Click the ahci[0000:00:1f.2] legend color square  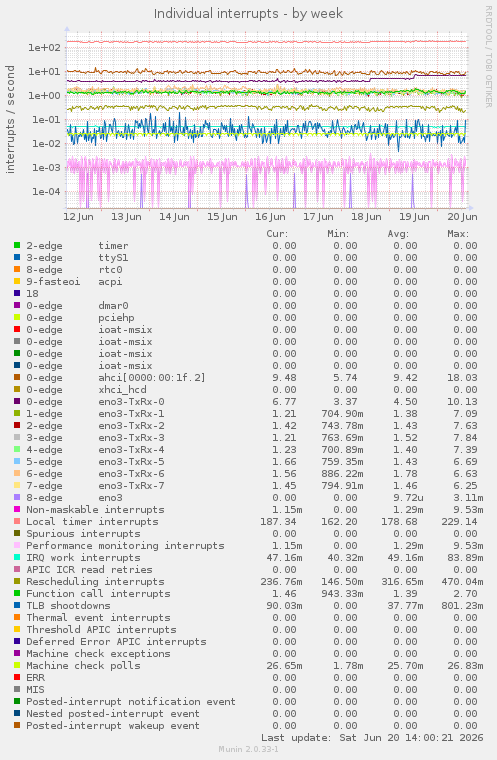[x=17, y=378]
